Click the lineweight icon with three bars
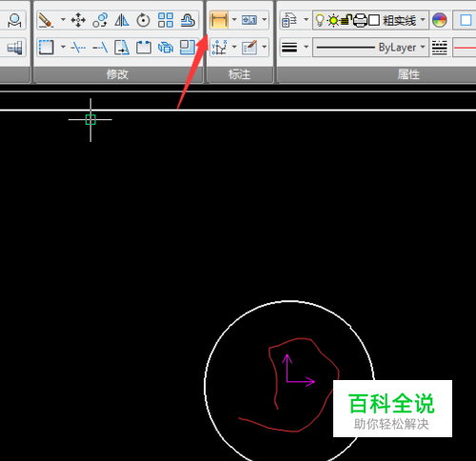Image resolution: width=476 pixels, height=461 pixels. point(289,48)
